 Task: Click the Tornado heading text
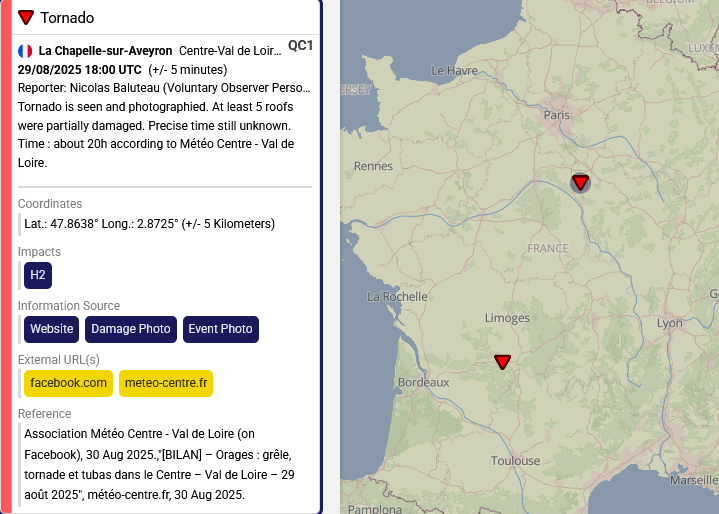[67, 18]
